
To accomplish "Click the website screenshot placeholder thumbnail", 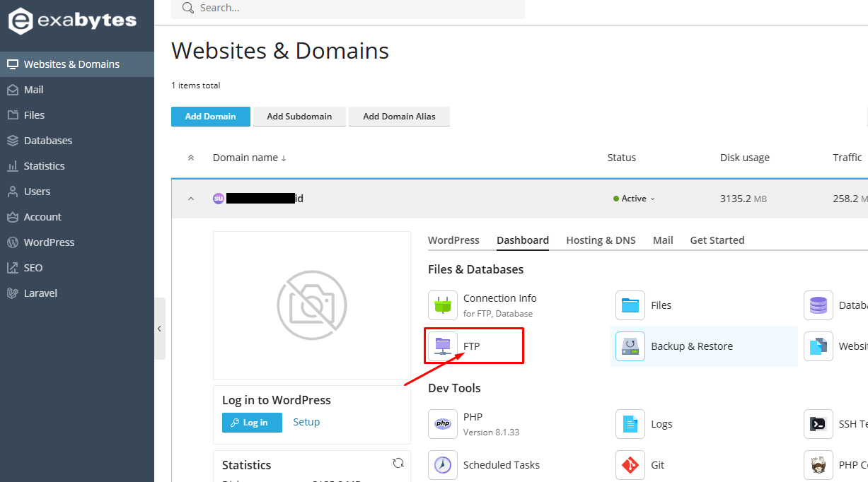I will [312, 305].
